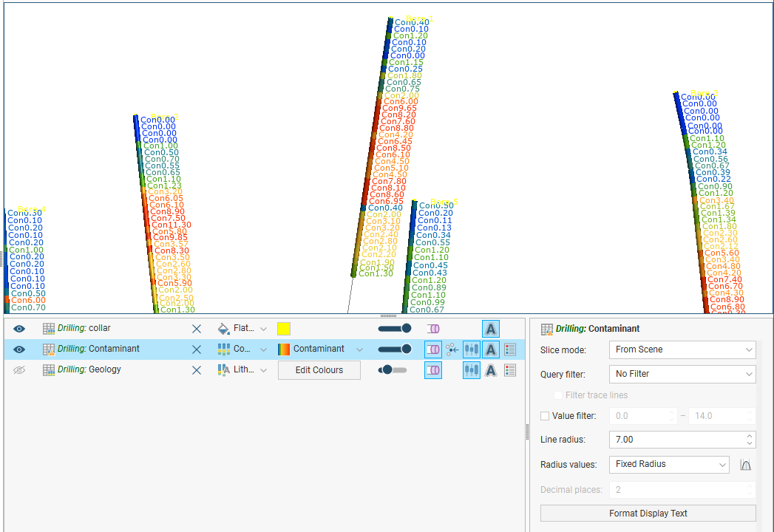Click the yellow collar colour swatch
Image resolution: width=774 pixels, height=532 pixels.
[284, 329]
